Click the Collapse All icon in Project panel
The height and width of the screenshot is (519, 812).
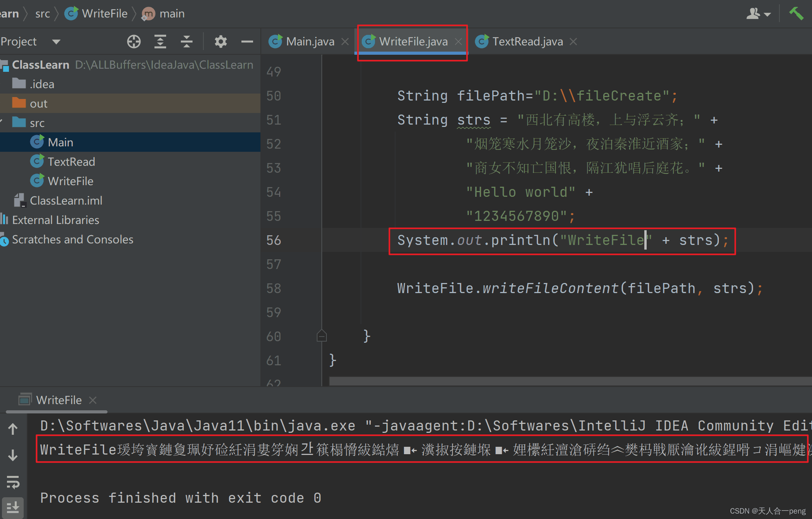pos(187,42)
